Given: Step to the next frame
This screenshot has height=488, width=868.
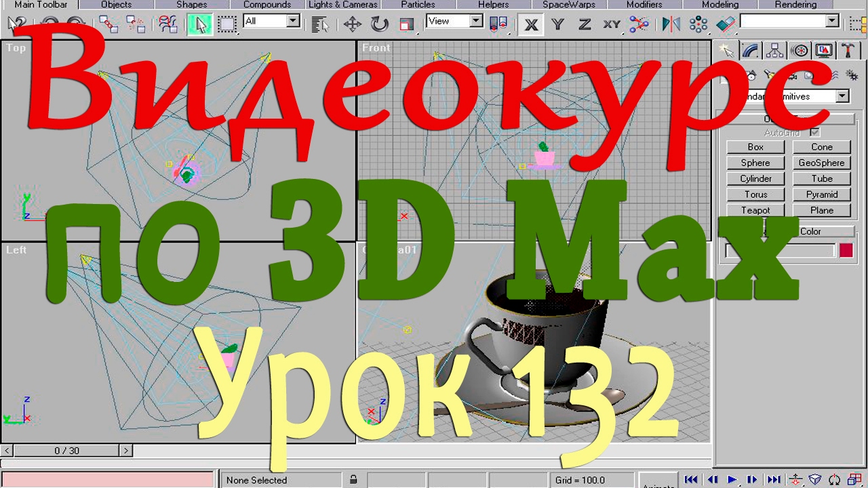Looking at the screenshot, I should tap(753, 480).
